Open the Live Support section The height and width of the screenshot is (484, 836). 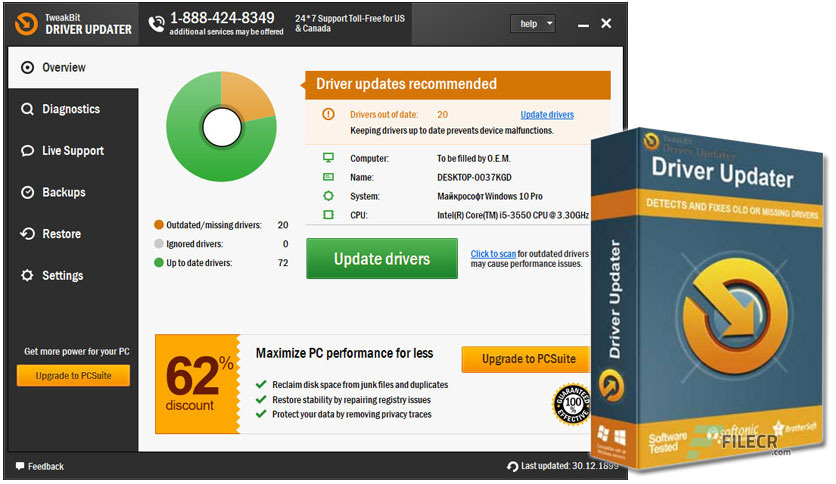(x=73, y=151)
